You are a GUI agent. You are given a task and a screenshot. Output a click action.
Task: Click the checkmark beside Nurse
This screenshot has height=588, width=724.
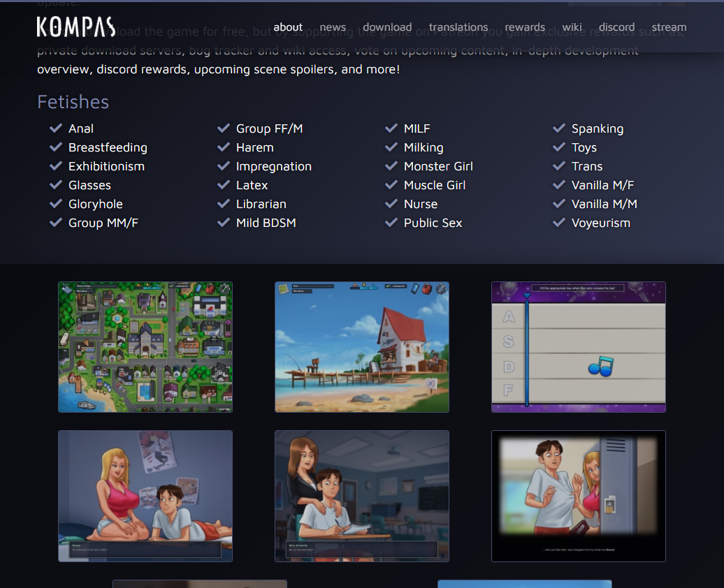tap(391, 203)
